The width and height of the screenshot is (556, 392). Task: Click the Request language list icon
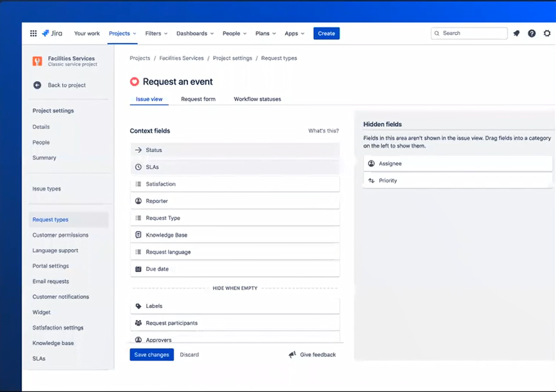(138, 252)
